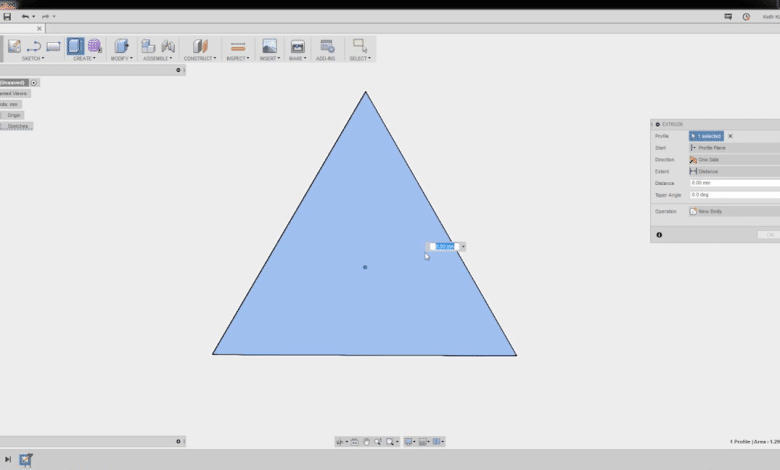Click the purple Create Form icon

point(94,46)
